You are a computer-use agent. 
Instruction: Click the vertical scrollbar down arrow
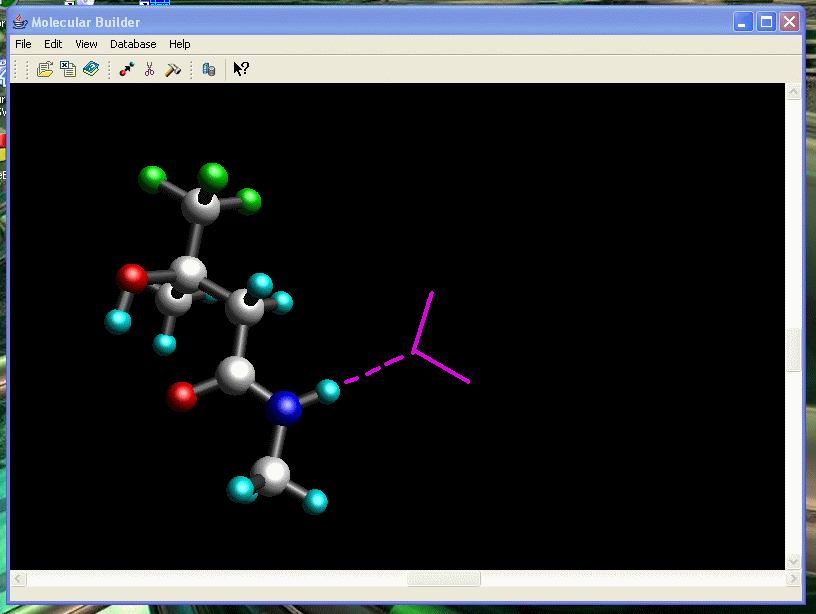coord(793,561)
